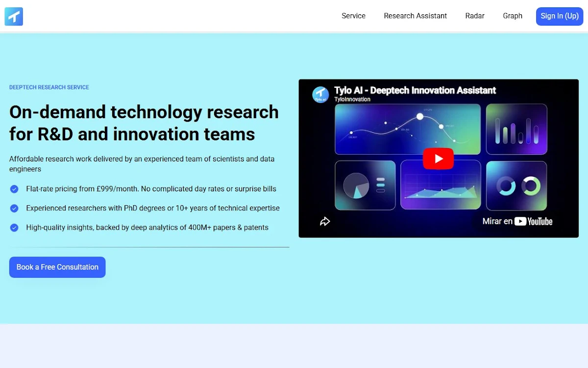Click the Affordable research work paragraph
This screenshot has height=368, width=588.
pos(142,164)
